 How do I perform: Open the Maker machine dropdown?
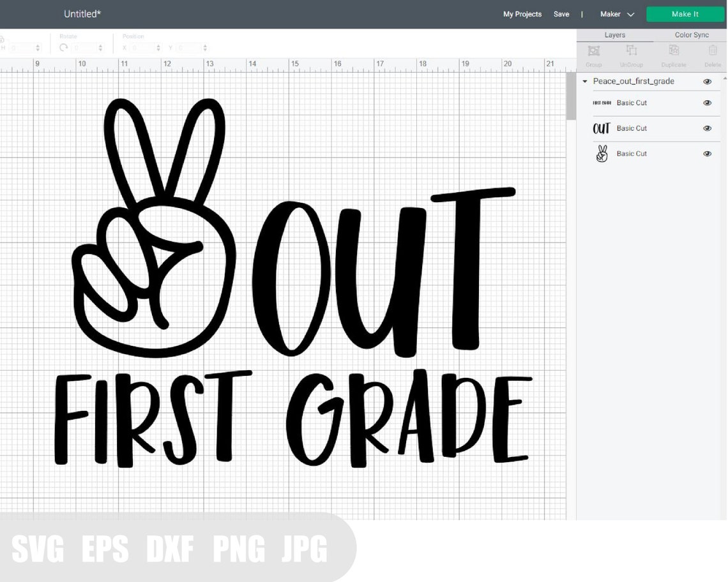617,14
